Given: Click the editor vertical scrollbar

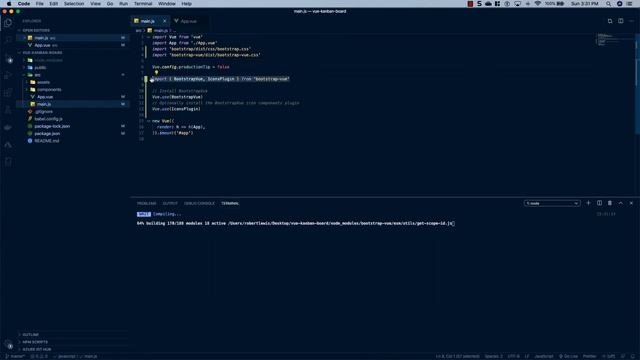Looking at the screenshot, I should 637,84.
